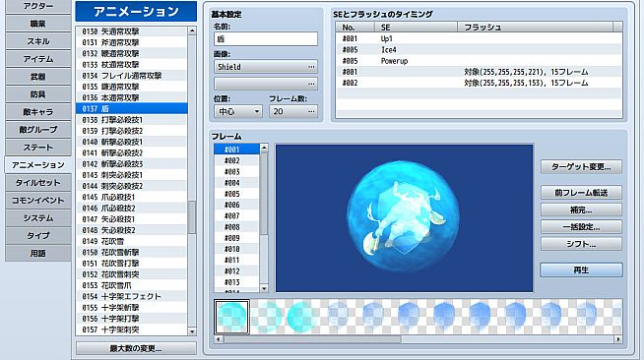
Task: Click the 最大数の変更... button
Action: coord(136,348)
